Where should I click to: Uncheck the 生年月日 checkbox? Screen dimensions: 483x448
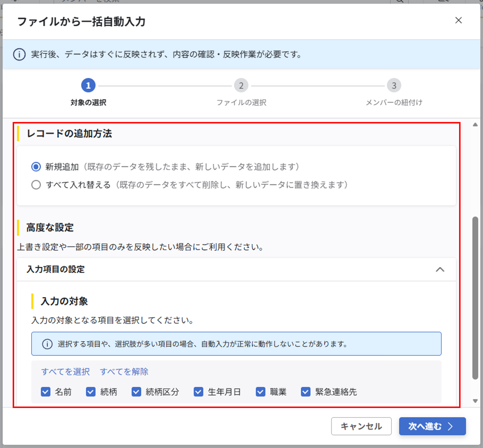point(198,392)
